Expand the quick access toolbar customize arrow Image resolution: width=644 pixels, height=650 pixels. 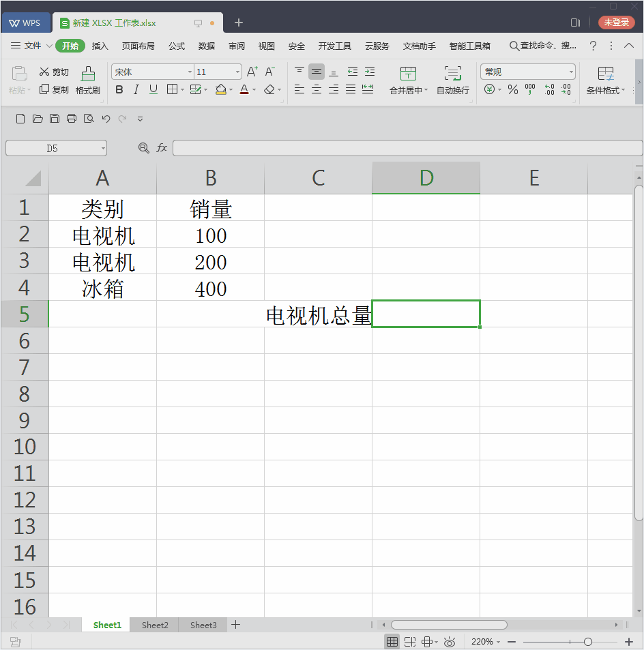pyautogui.click(x=140, y=119)
